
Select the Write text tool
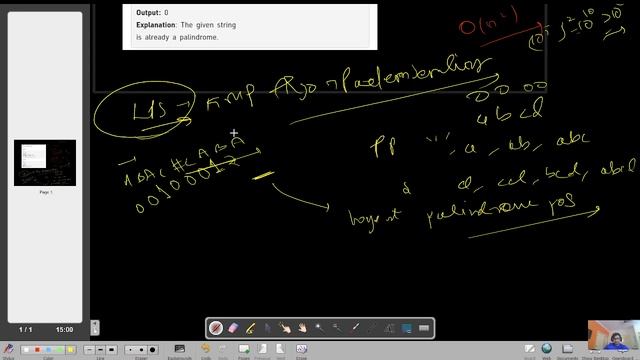point(389,328)
